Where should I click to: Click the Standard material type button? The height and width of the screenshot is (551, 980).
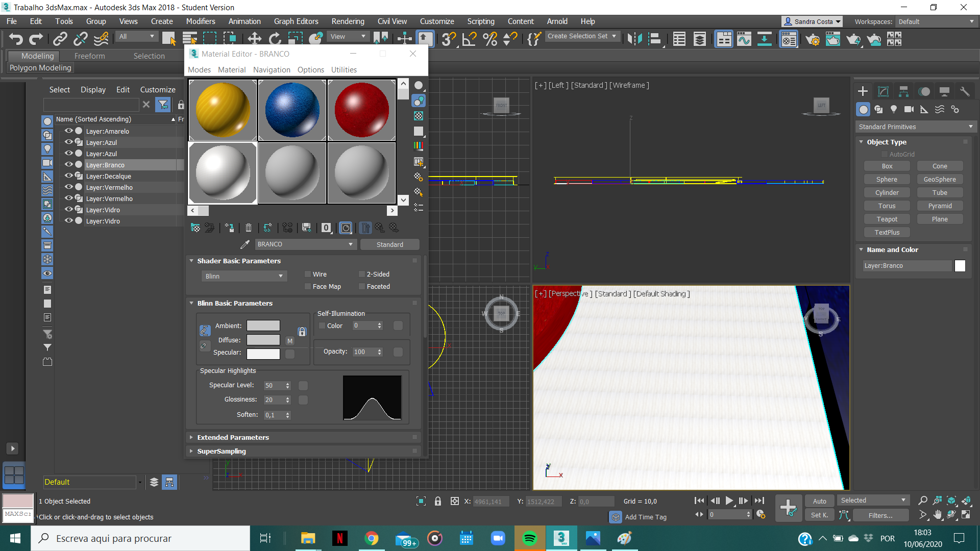coord(389,244)
